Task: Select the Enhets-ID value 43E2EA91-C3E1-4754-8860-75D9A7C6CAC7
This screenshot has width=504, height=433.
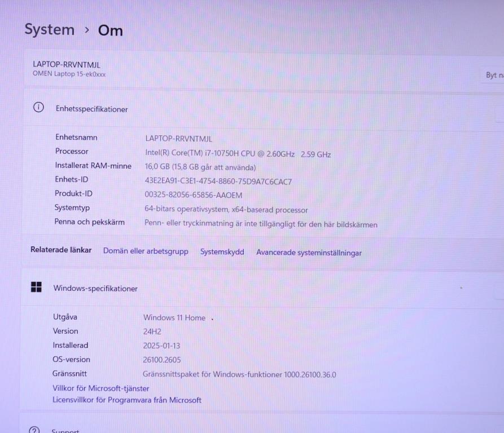Action: click(218, 182)
